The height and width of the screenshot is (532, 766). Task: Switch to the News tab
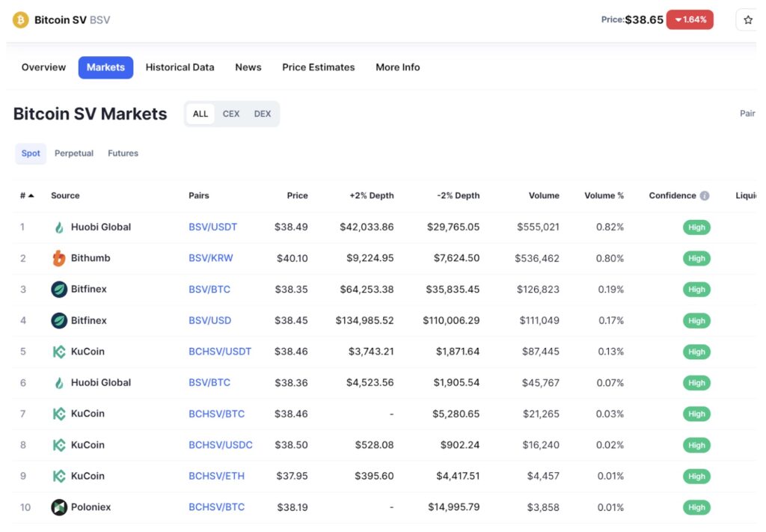pos(248,67)
